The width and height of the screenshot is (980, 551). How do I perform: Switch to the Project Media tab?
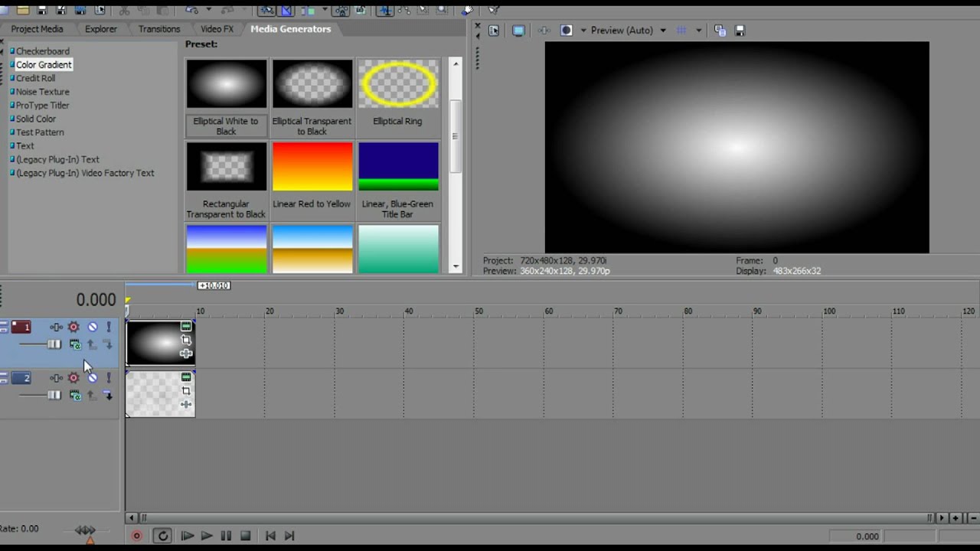click(37, 29)
